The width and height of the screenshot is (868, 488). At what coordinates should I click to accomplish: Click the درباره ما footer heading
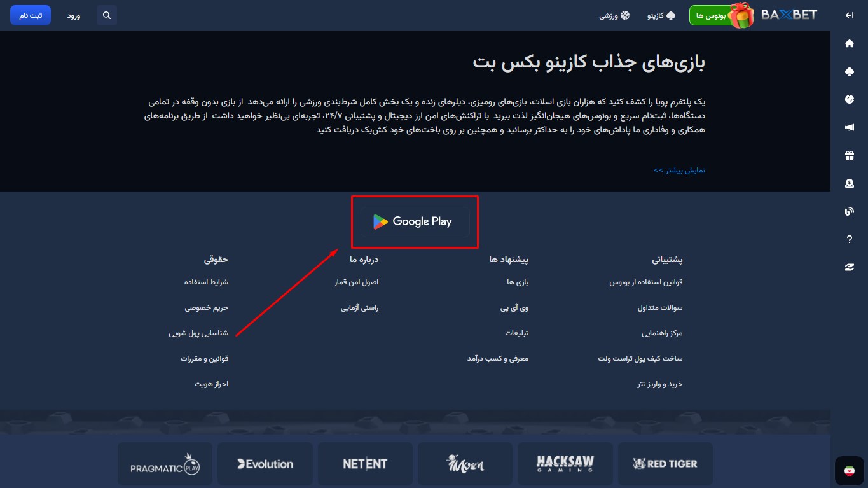(x=364, y=260)
